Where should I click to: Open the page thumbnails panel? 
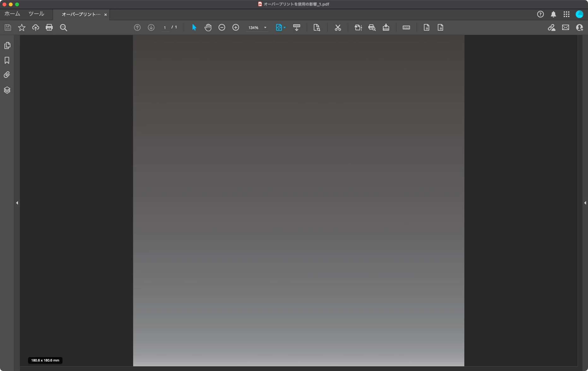click(7, 45)
